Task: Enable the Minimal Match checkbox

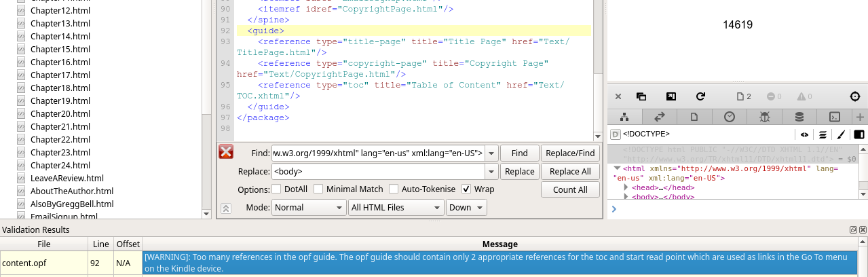Action: point(318,189)
